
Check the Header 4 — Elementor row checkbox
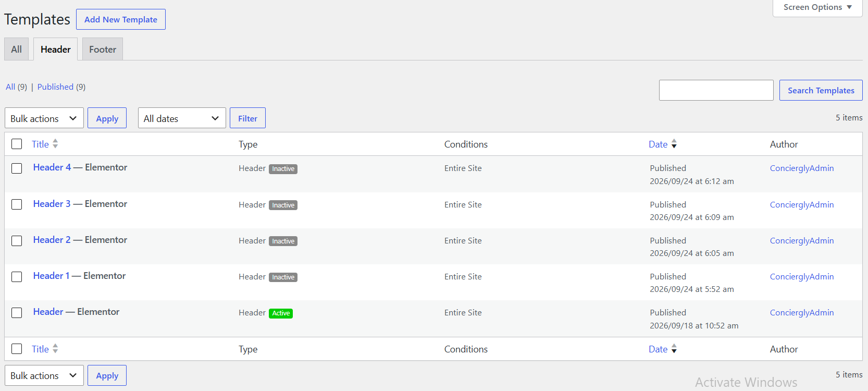(x=17, y=168)
